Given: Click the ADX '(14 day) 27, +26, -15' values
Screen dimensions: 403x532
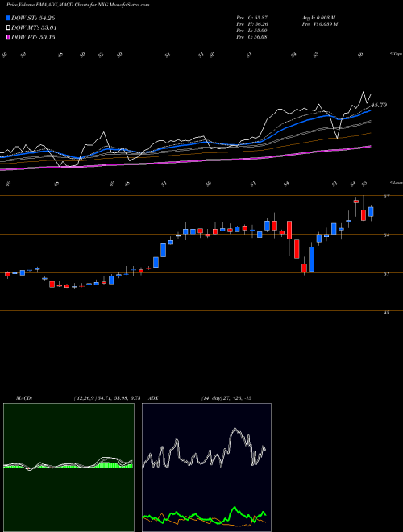Looking at the screenshot, I should tap(226, 398).
